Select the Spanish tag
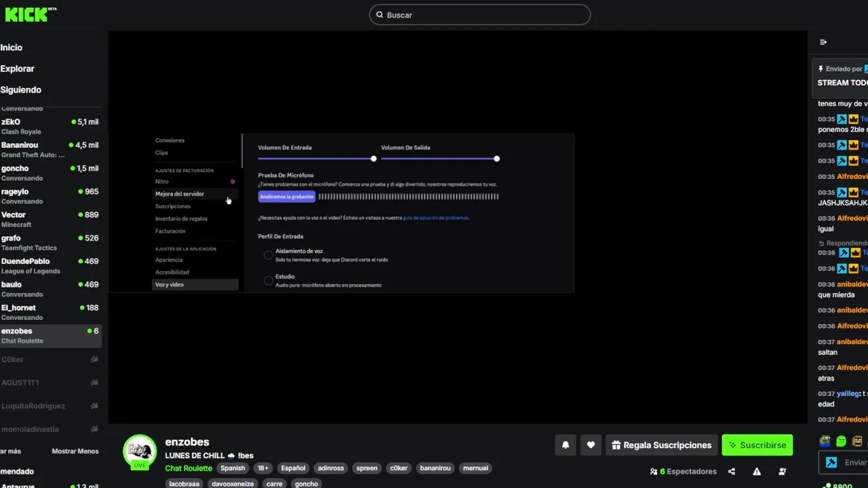This screenshot has height=488, width=868. [233, 468]
